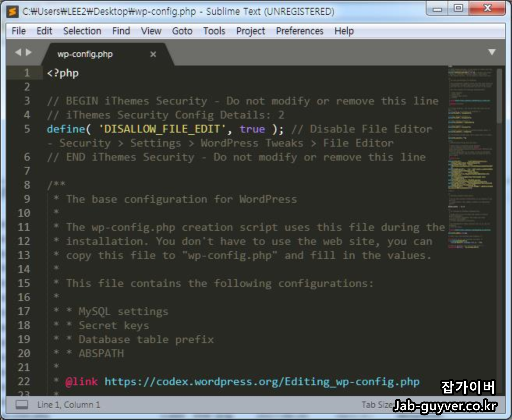This screenshot has width=512, height=420.
Task: Click the codex.wordpress.org link in line 22
Action: point(262,382)
